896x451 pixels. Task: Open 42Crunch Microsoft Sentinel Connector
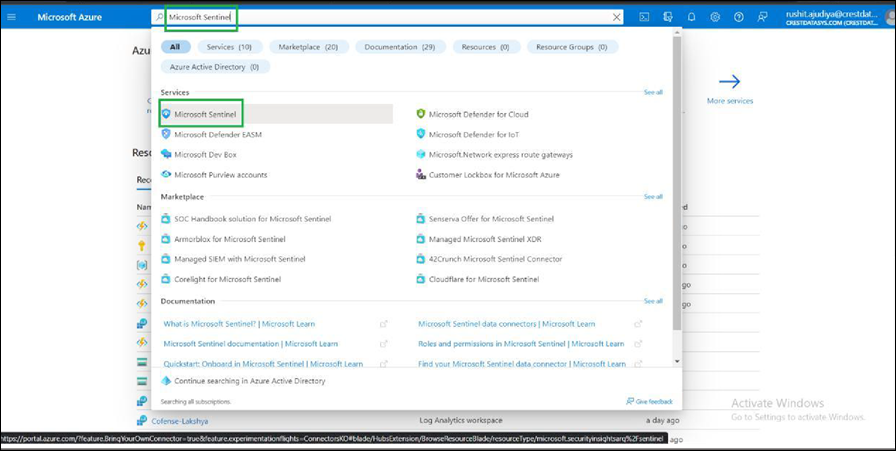point(495,259)
